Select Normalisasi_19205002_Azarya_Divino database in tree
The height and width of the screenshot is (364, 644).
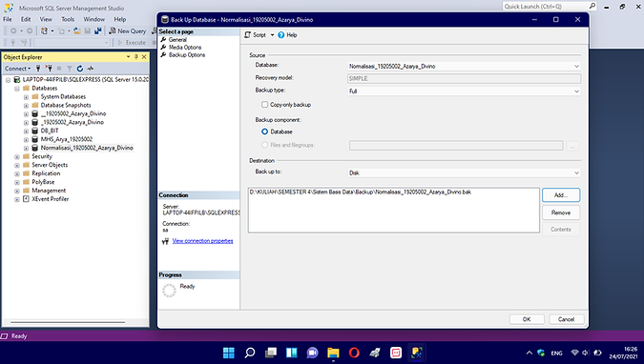pos(87,148)
